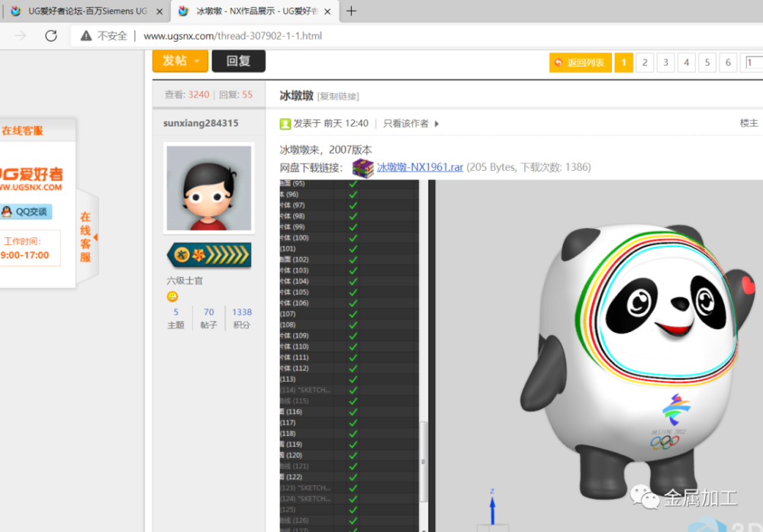
Task: Click current page 1 indicator
Action: coord(624,63)
